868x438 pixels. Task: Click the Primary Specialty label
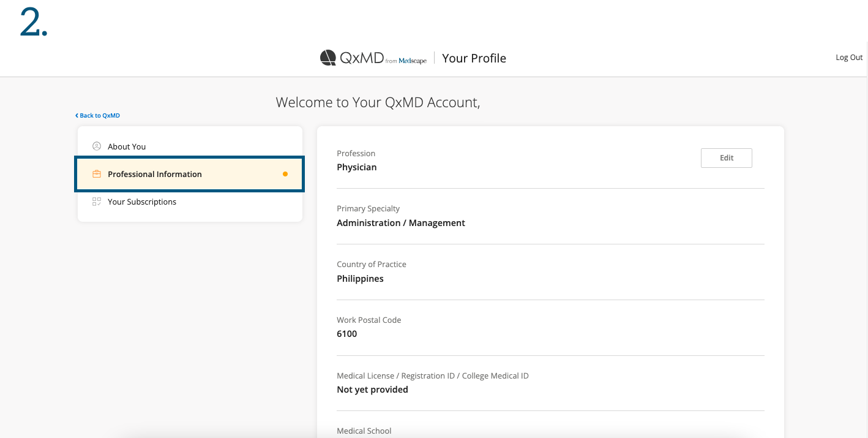click(x=369, y=209)
